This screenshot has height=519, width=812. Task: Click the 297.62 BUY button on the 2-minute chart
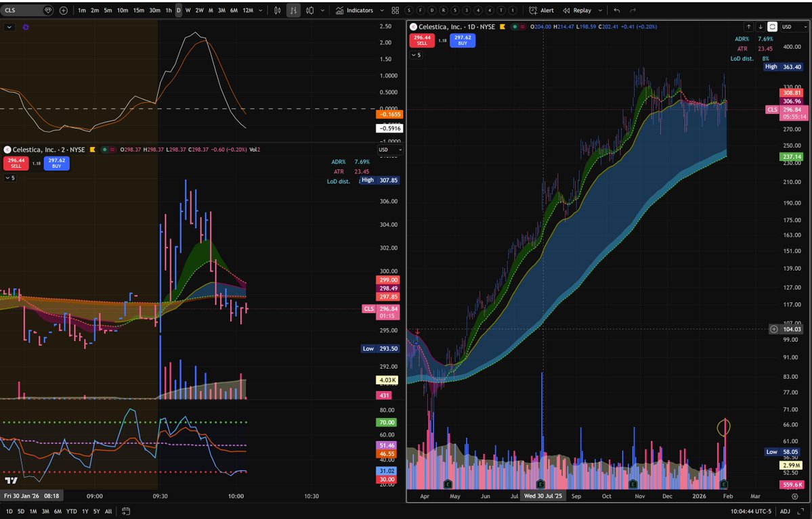(x=56, y=163)
